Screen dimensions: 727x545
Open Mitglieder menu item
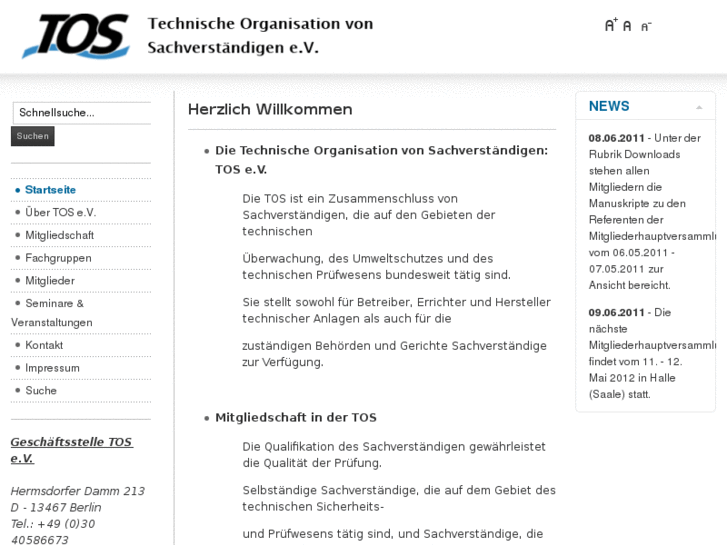tap(50, 281)
